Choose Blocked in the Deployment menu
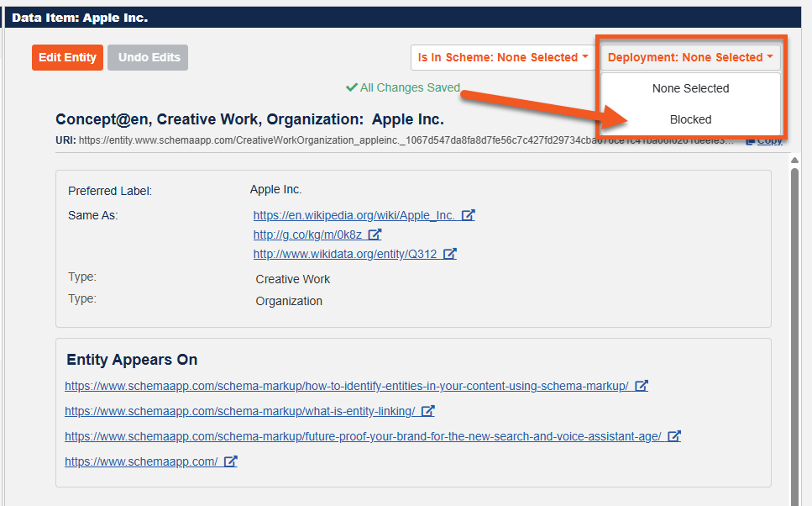Screen dimensions: 812x506 [x=690, y=119]
